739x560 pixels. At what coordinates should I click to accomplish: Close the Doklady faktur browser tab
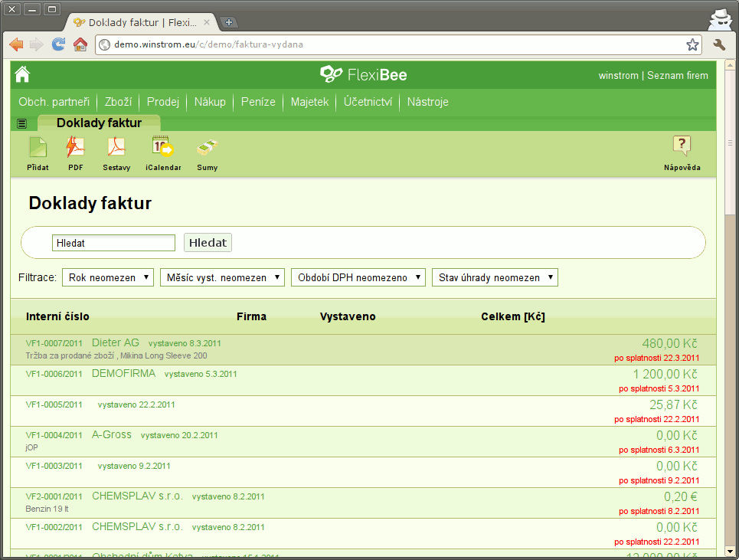tap(207, 22)
